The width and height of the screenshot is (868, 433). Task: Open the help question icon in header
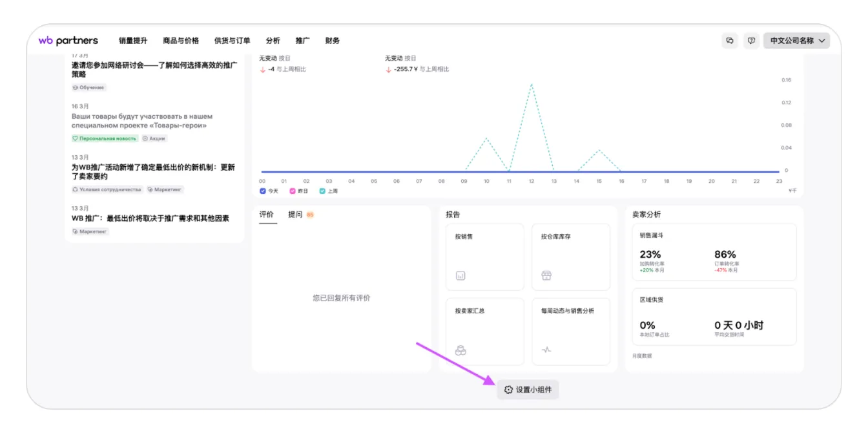tap(751, 41)
